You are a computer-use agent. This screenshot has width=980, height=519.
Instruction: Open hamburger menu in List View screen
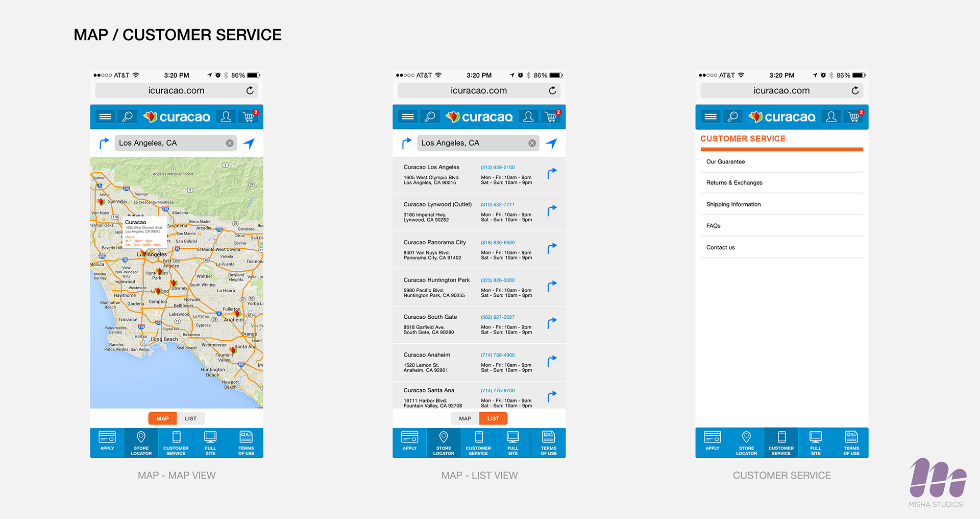(x=408, y=116)
